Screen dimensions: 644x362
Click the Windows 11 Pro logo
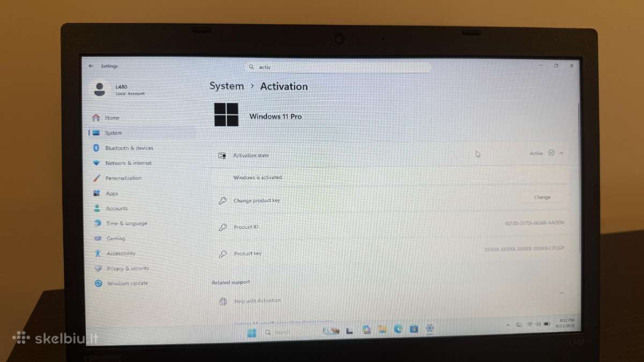[226, 115]
